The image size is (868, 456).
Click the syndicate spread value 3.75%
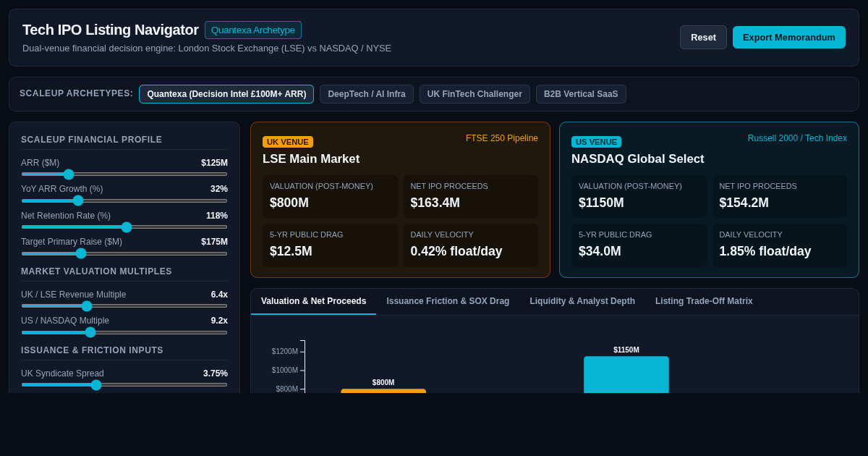216,373
